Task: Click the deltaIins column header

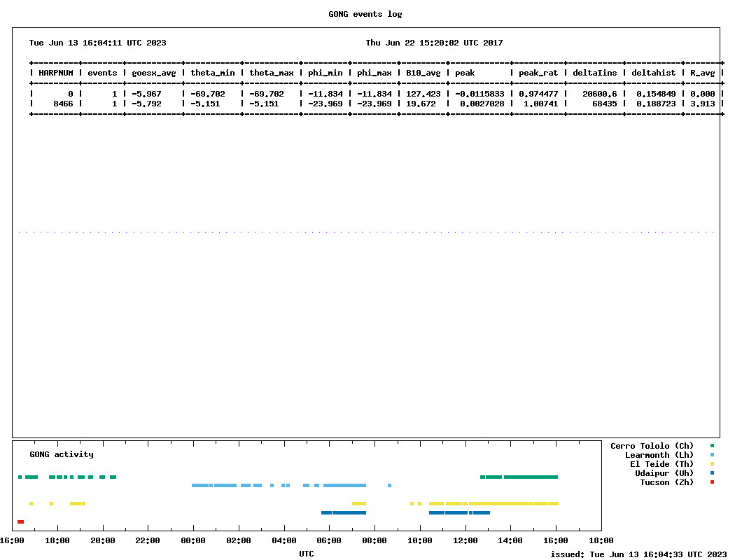Action: (x=595, y=73)
